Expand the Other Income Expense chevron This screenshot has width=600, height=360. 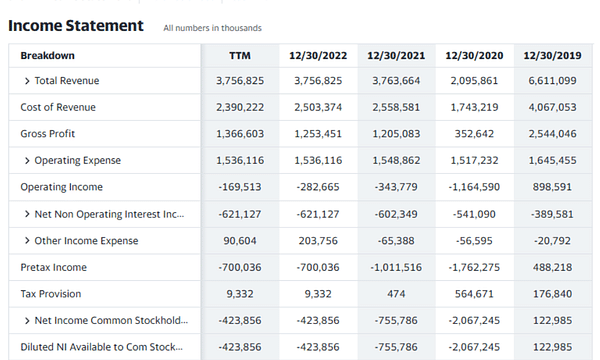tap(27, 241)
